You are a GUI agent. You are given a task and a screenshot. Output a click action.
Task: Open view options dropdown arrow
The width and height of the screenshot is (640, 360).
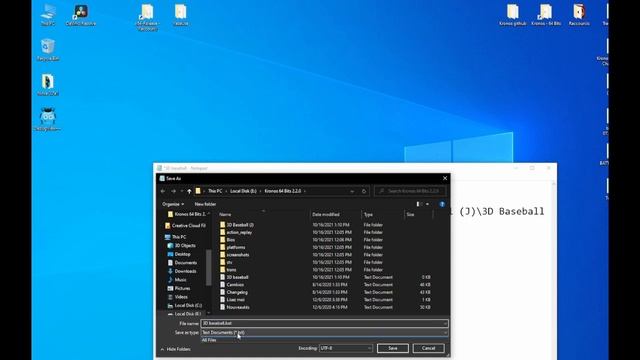point(427,204)
